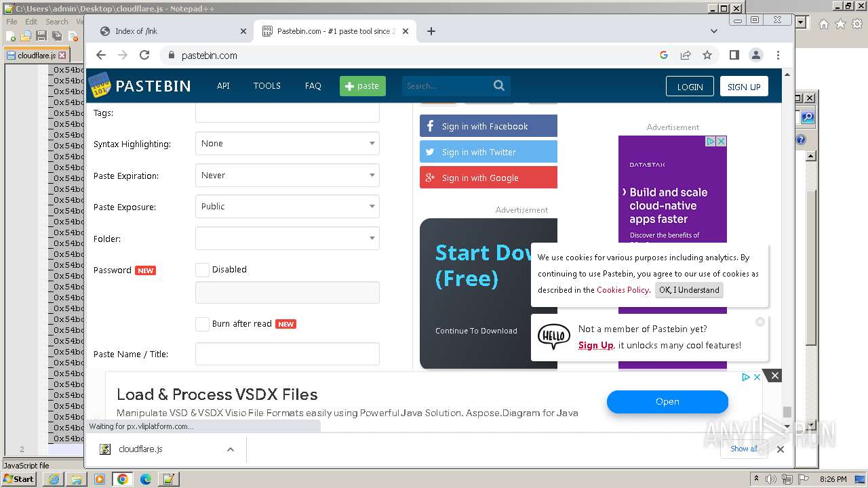
Task: Click blue help icon in background window
Action: pyautogui.click(x=801, y=140)
